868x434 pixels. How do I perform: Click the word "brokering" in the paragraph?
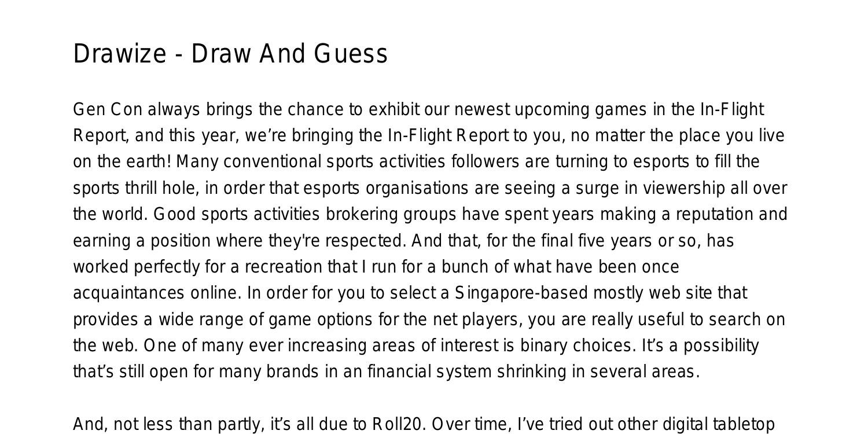point(362,214)
